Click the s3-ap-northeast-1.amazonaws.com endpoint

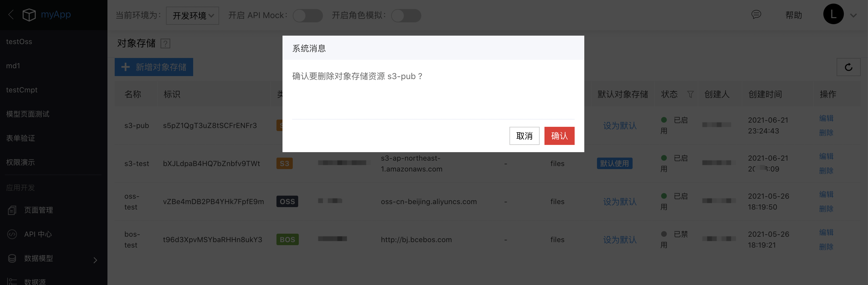pyautogui.click(x=412, y=164)
